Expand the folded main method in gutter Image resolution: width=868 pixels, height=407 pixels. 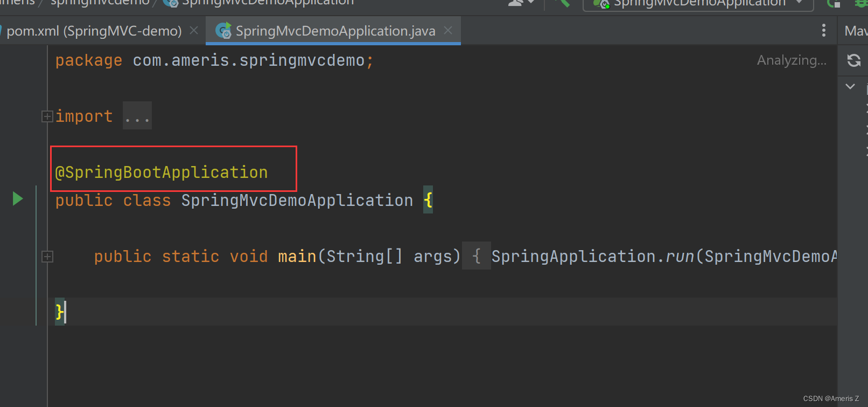point(47,257)
